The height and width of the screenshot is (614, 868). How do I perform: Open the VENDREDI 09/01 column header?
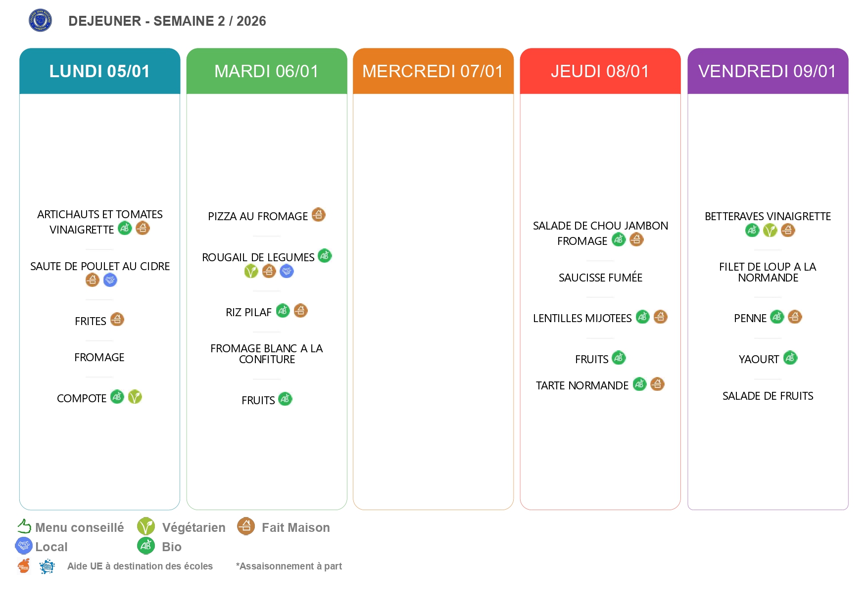pyautogui.click(x=768, y=71)
